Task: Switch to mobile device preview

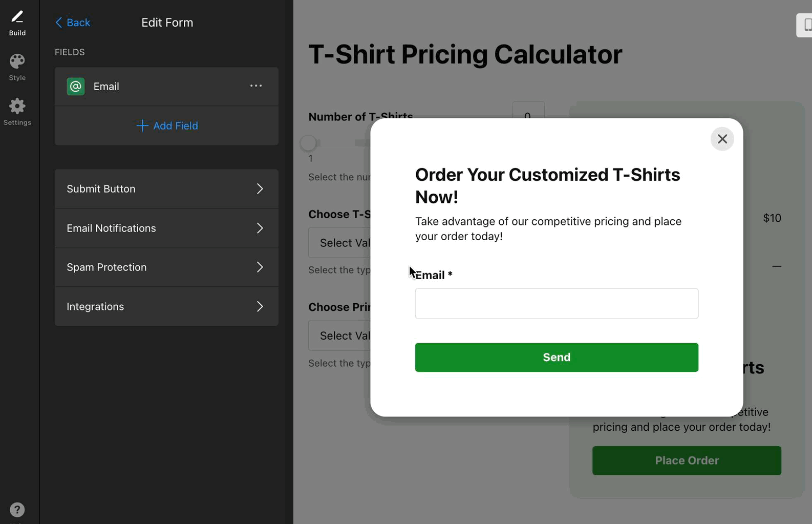Action: click(x=806, y=25)
